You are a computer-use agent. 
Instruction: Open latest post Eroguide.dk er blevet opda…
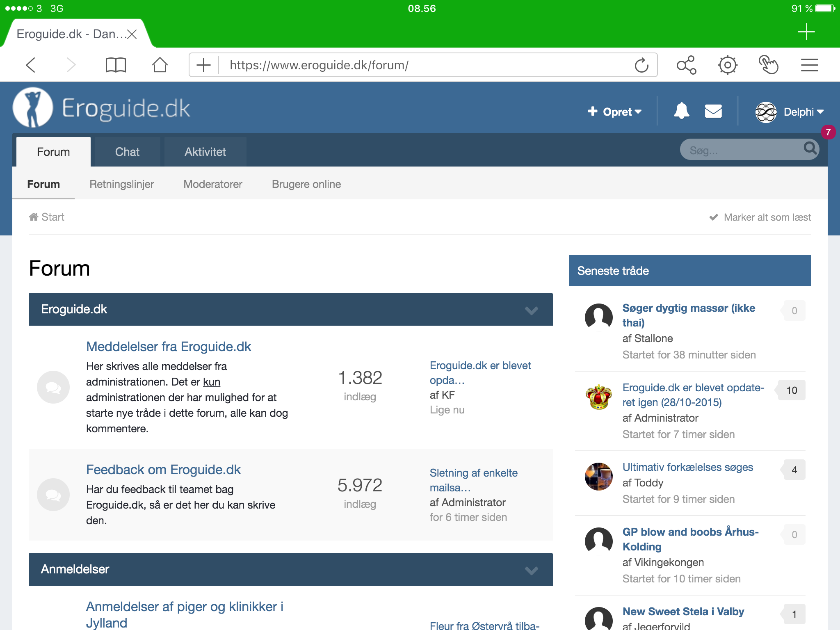click(x=480, y=372)
